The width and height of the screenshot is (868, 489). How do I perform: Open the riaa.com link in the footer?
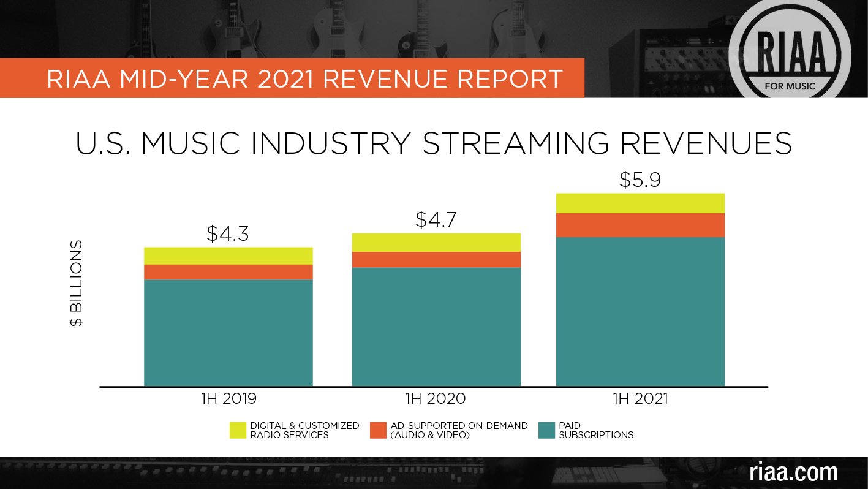[x=793, y=472]
